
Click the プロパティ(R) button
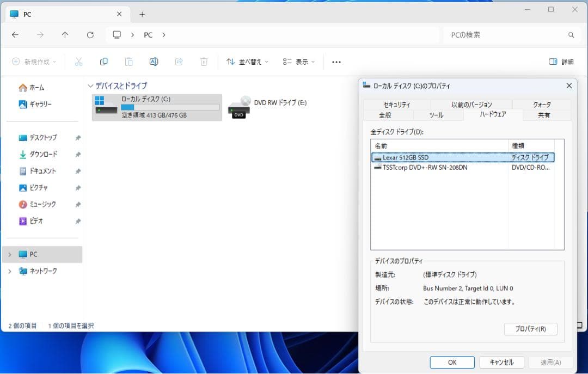[x=530, y=329]
